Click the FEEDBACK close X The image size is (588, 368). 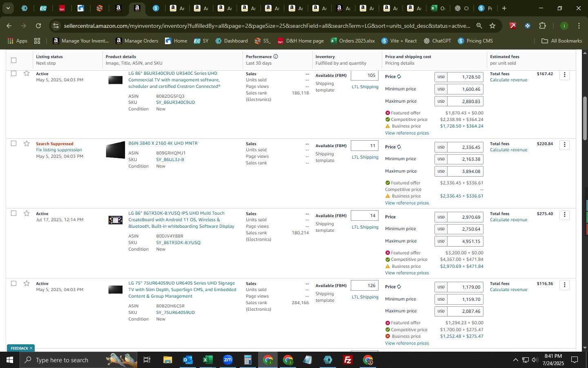point(31,348)
